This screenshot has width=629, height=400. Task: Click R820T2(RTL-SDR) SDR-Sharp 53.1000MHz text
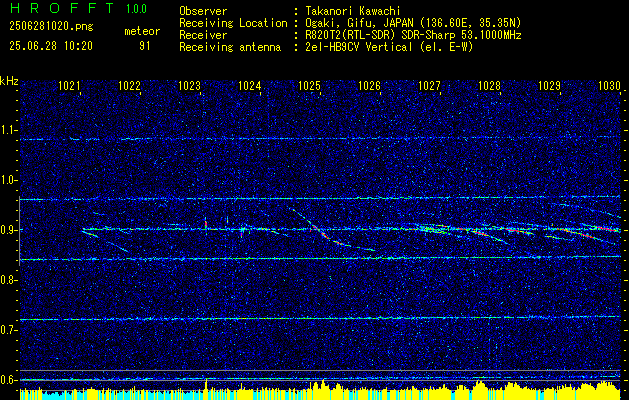point(412,35)
